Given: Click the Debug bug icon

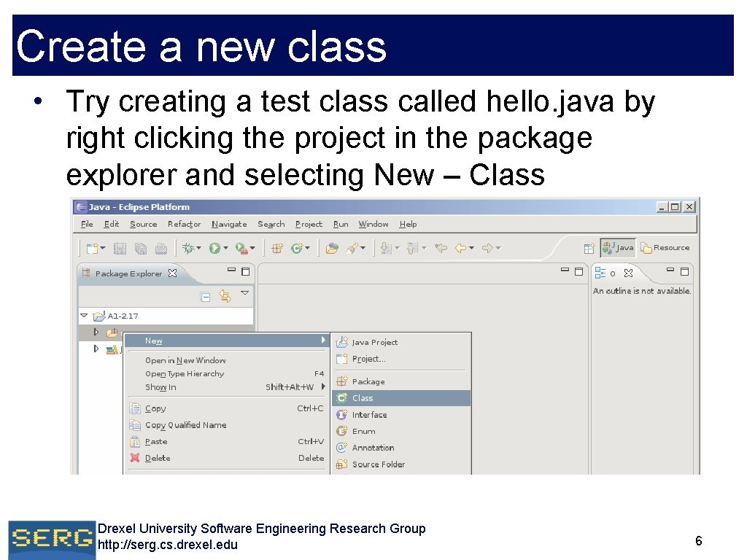Looking at the screenshot, I should [189, 248].
